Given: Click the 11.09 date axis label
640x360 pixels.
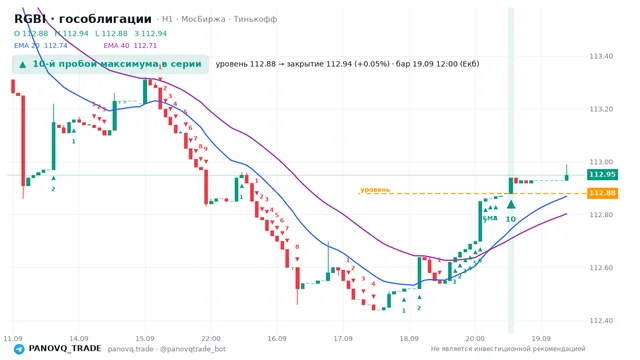Looking at the screenshot, I should click(13, 339).
